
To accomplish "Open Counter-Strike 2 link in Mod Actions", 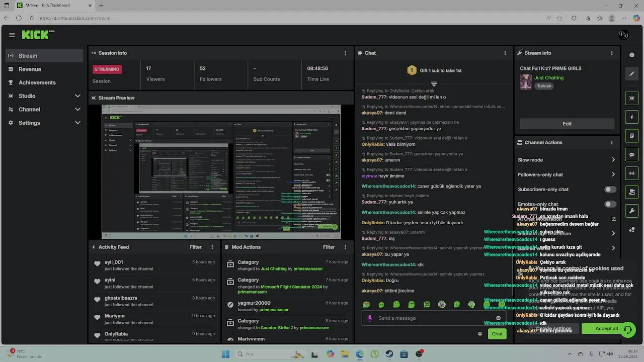I will coord(277,328).
